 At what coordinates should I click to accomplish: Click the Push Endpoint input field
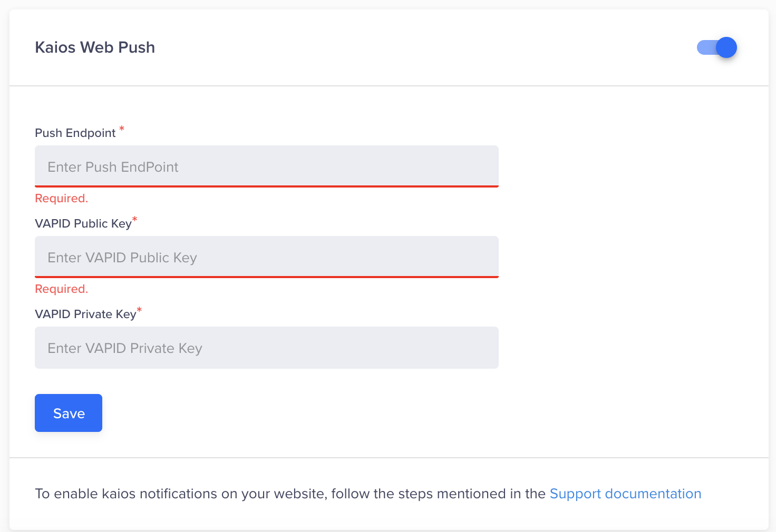(267, 166)
